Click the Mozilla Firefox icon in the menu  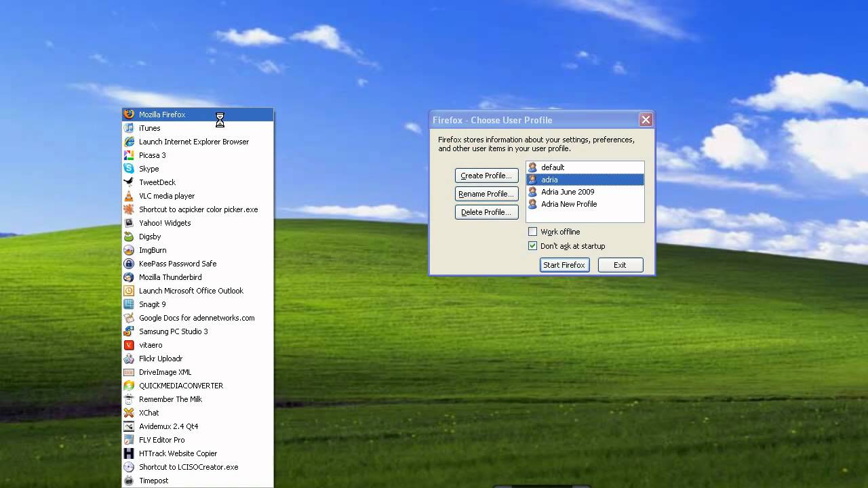(x=129, y=115)
